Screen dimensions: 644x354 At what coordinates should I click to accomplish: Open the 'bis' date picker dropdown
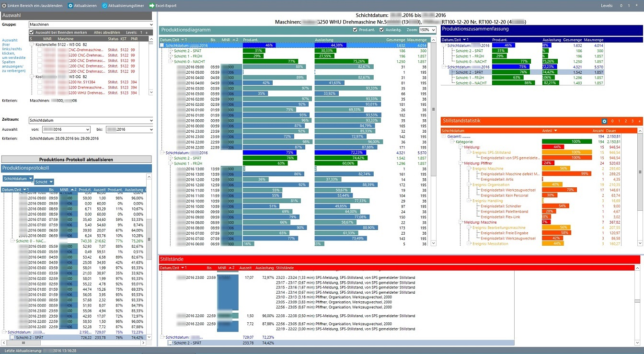[x=151, y=129]
